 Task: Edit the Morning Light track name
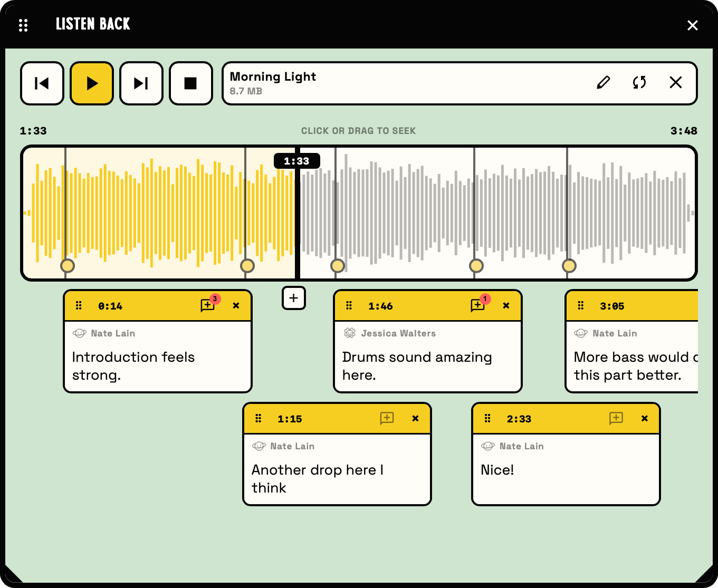click(603, 83)
